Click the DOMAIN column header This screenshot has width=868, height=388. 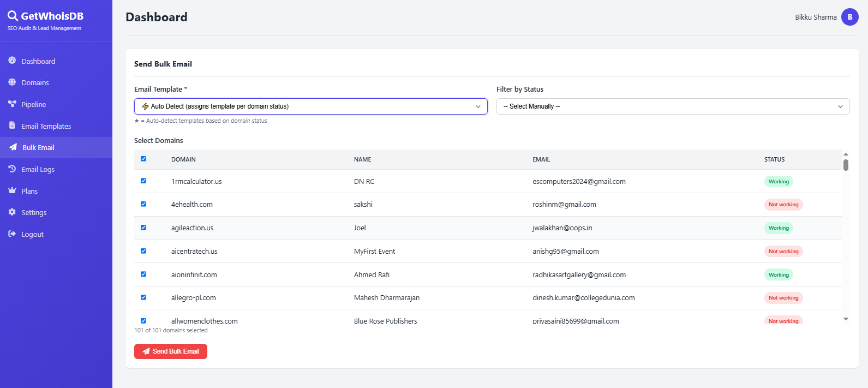183,159
